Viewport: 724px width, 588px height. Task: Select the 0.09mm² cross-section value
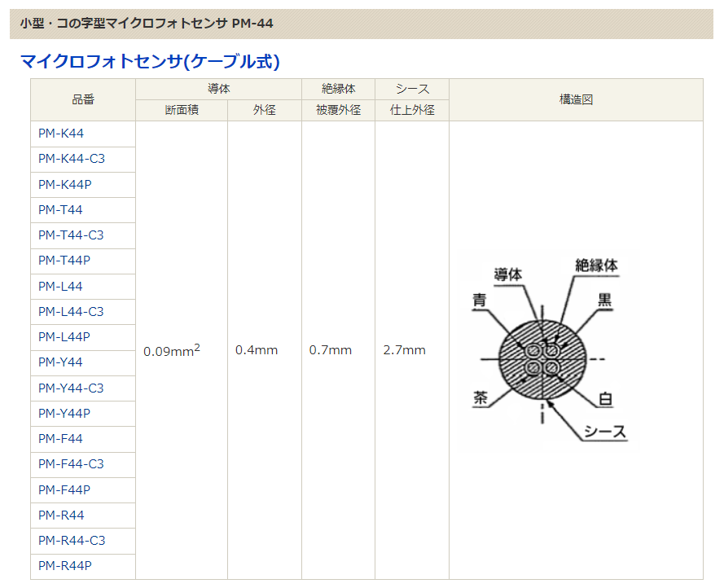172,350
